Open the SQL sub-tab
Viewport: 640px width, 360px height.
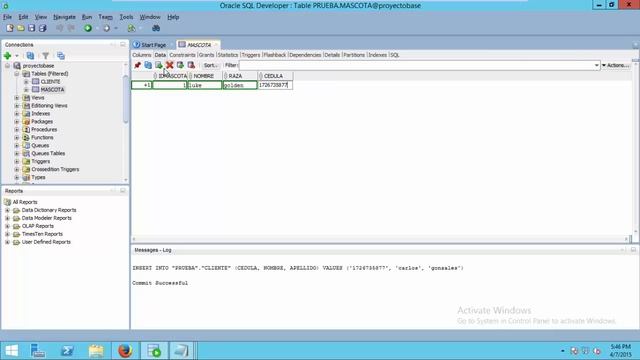click(395, 55)
